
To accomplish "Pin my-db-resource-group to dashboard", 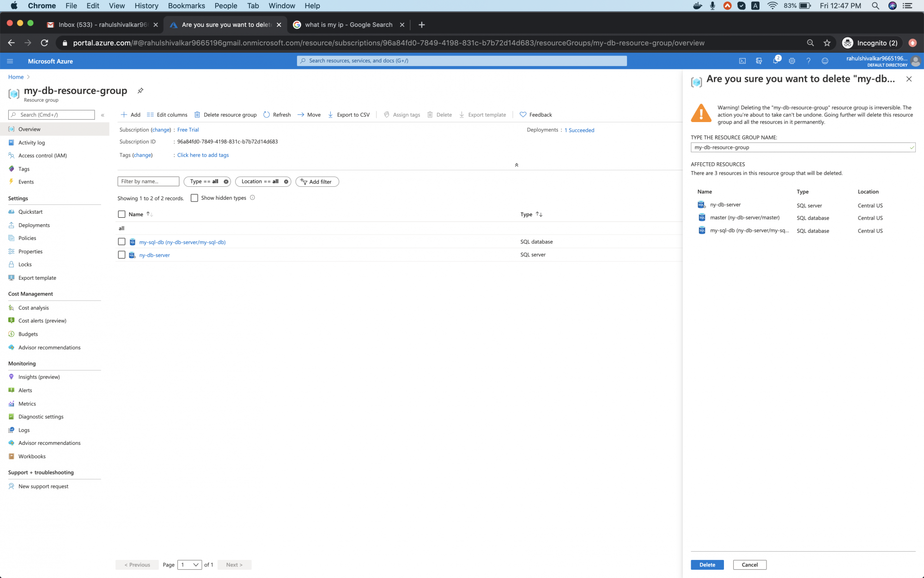I will [140, 91].
